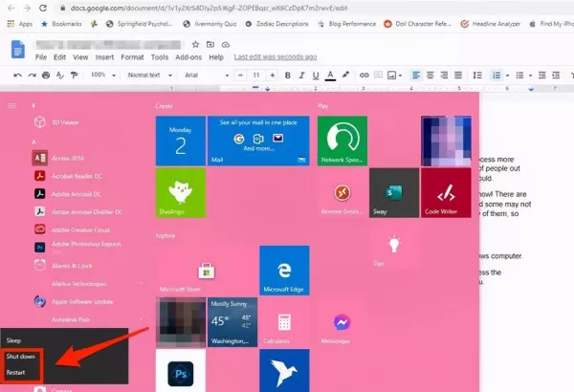Move document with folder icon
574x392 pixels.
click(210, 44)
